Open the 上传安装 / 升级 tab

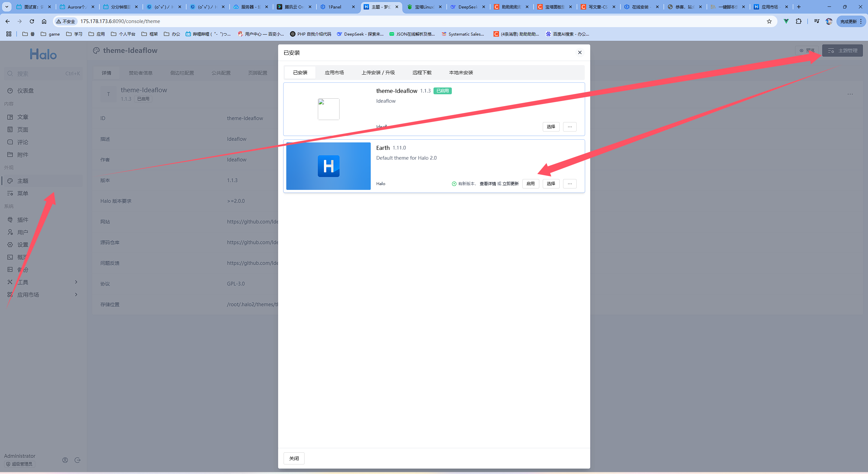378,73
